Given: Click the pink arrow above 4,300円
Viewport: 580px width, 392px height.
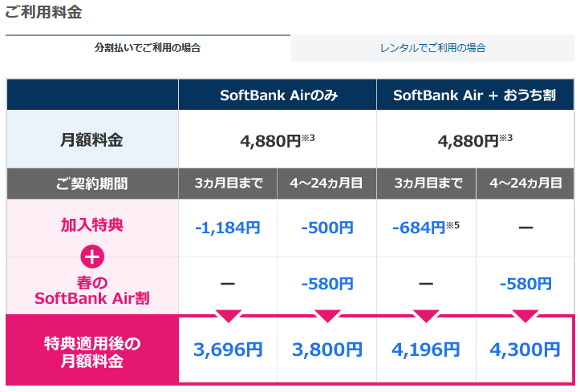Looking at the screenshot, I should point(525,317).
